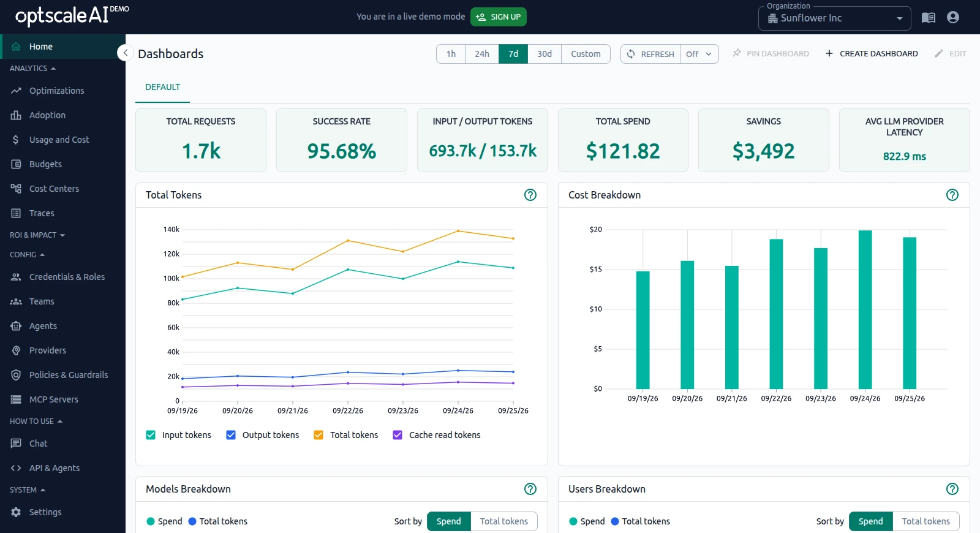Screen dimensions: 980x533
Task: Collapse the ANALYTICS sidebar section
Action: point(33,69)
